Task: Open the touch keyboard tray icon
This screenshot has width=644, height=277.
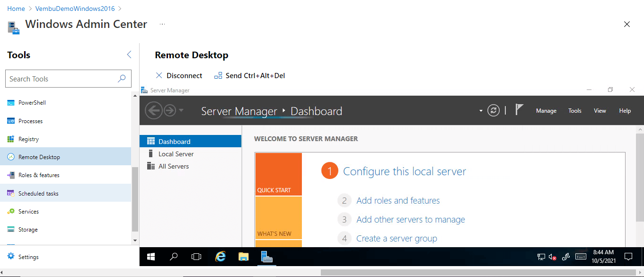Action: [x=581, y=257]
